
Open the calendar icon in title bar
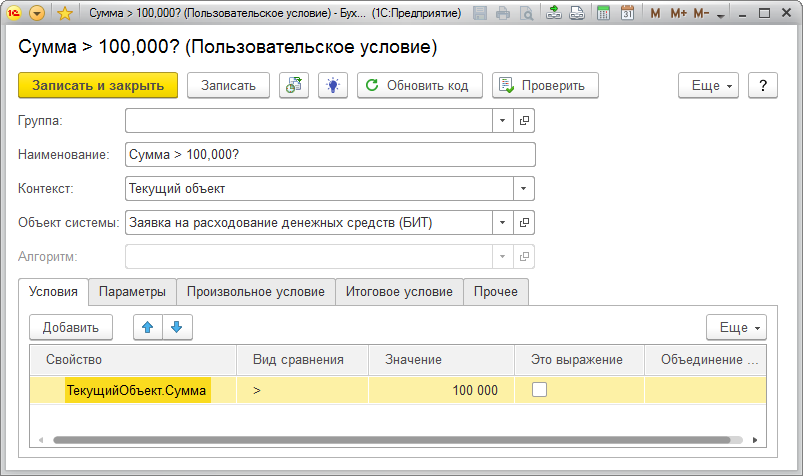pos(627,14)
